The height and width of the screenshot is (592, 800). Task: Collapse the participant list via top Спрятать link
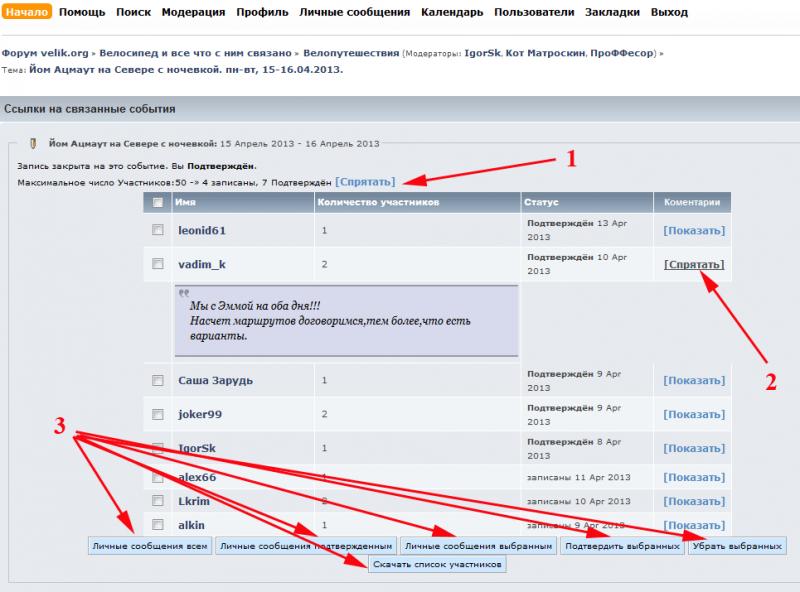[x=365, y=182]
